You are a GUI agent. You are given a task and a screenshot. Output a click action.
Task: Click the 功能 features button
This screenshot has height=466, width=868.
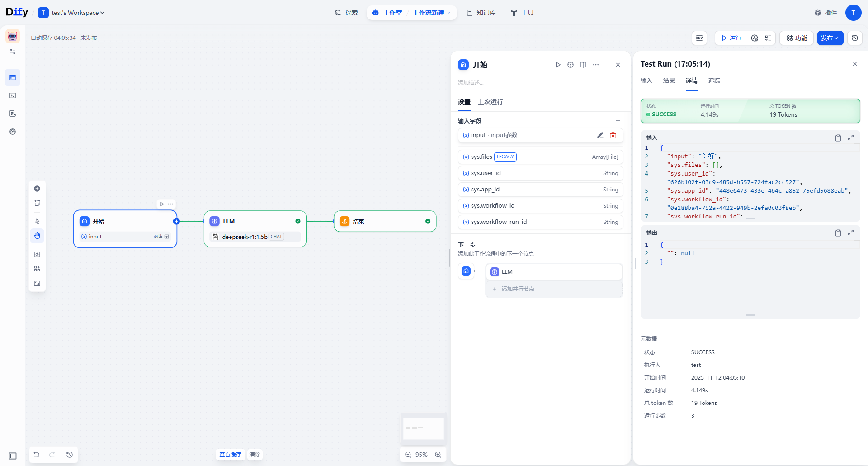[797, 38]
